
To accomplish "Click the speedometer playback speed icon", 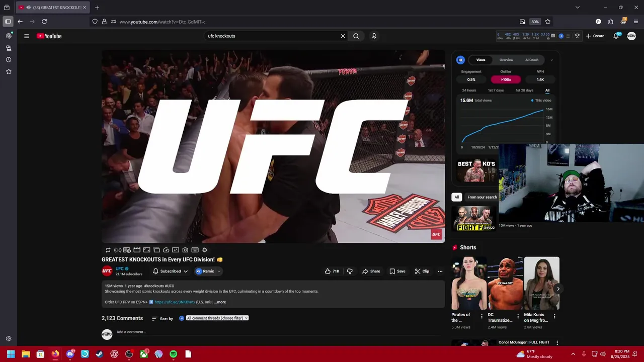I will [x=166, y=250].
